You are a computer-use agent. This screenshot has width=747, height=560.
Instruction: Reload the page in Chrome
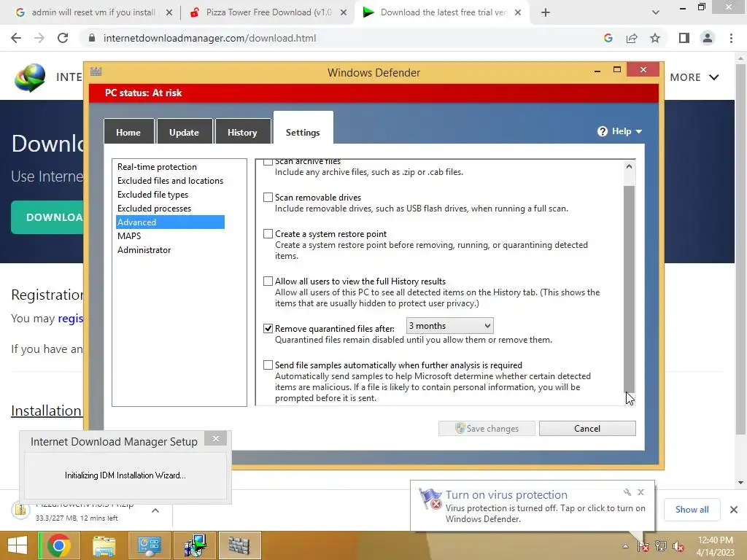pyautogui.click(x=63, y=38)
